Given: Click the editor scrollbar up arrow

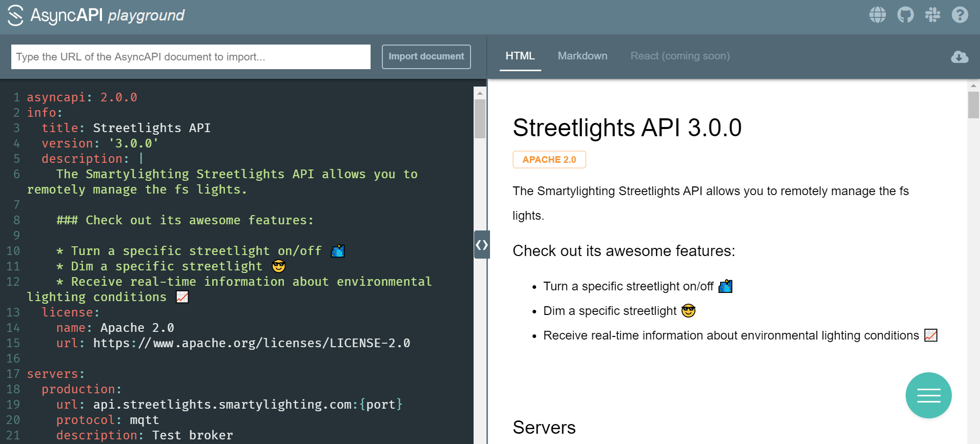Looking at the screenshot, I should (480, 93).
